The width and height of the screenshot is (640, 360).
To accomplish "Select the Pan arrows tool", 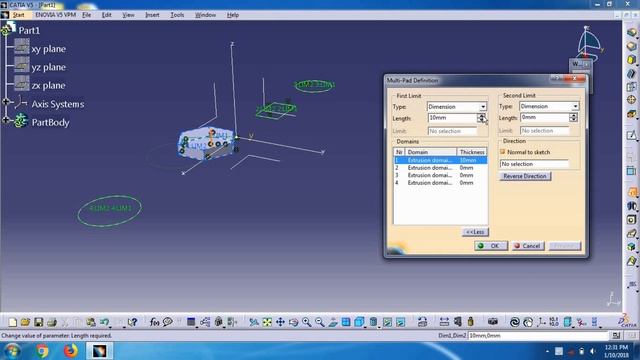I will [x=280, y=322].
